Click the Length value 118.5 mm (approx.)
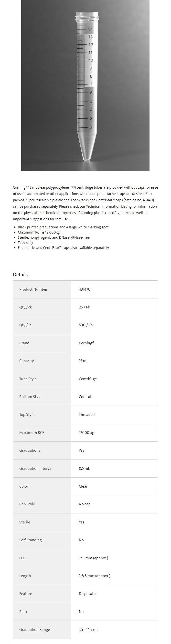The width and height of the screenshot is (171, 644). click(94, 576)
